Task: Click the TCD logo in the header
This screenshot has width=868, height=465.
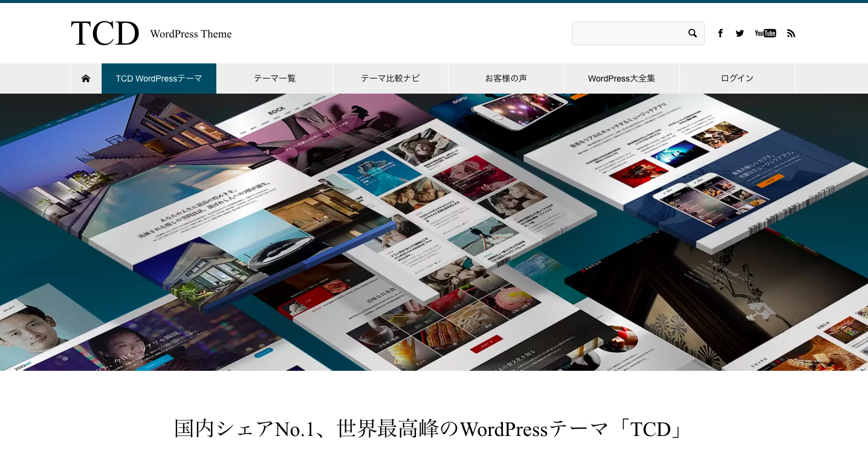Action: (105, 34)
